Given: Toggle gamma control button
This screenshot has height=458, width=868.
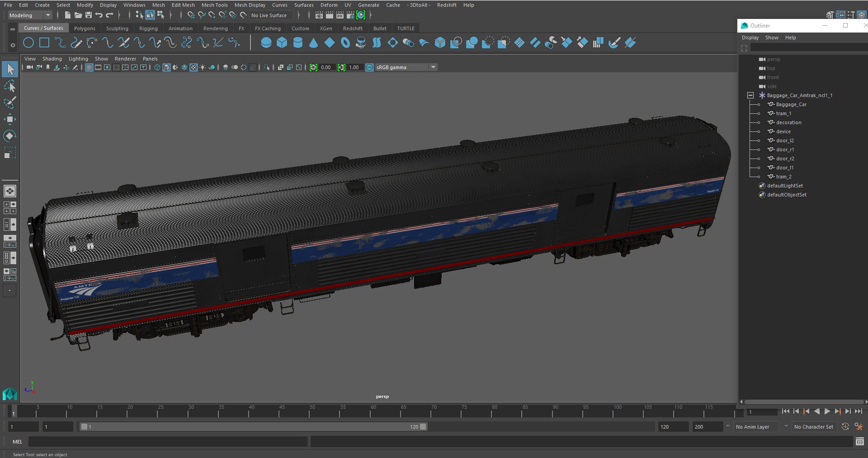Looking at the screenshot, I should pyautogui.click(x=341, y=67).
